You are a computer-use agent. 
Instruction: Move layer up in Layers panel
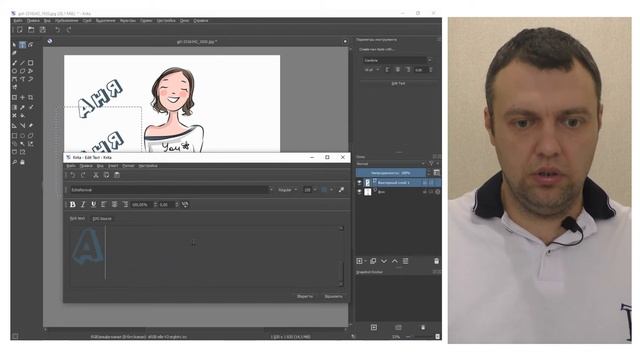pos(395,261)
